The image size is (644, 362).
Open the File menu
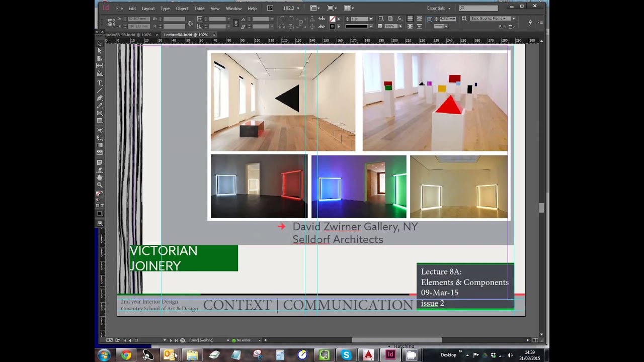[119, 9]
